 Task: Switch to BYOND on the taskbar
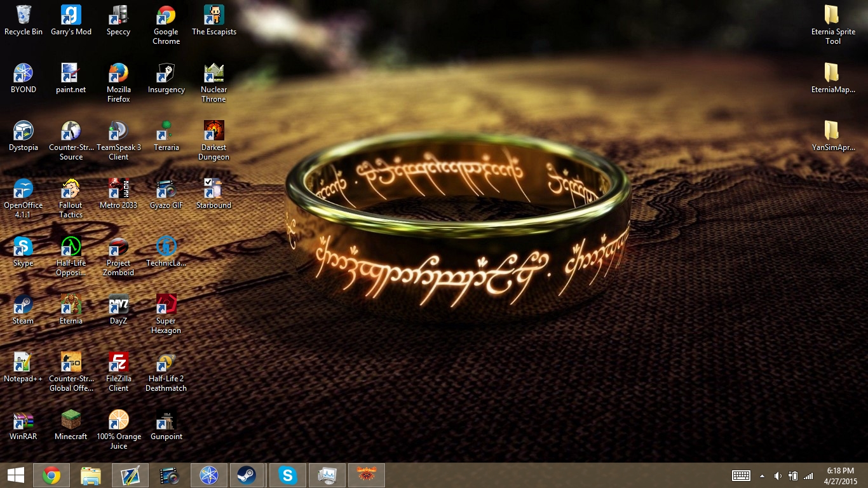[x=209, y=475]
